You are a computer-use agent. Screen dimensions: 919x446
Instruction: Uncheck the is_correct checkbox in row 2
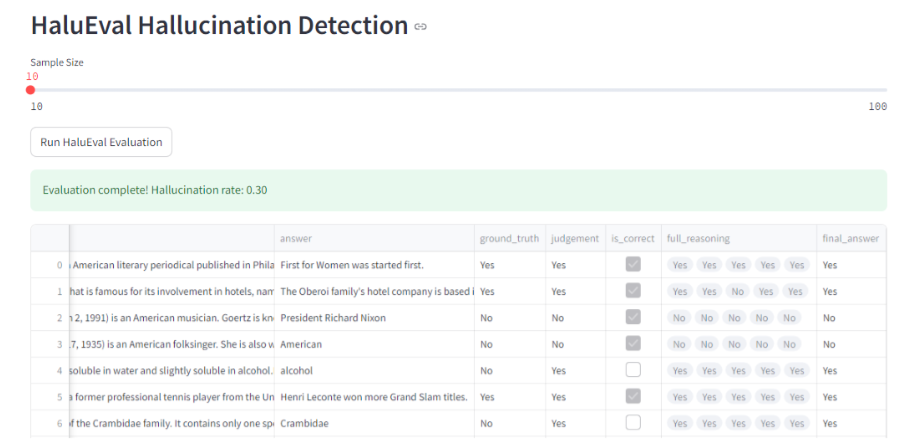[632, 318]
